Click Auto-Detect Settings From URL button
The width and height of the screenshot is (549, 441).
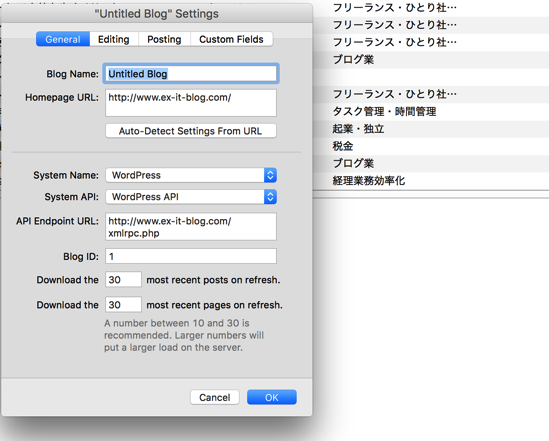pyautogui.click(x=191, y=131)
